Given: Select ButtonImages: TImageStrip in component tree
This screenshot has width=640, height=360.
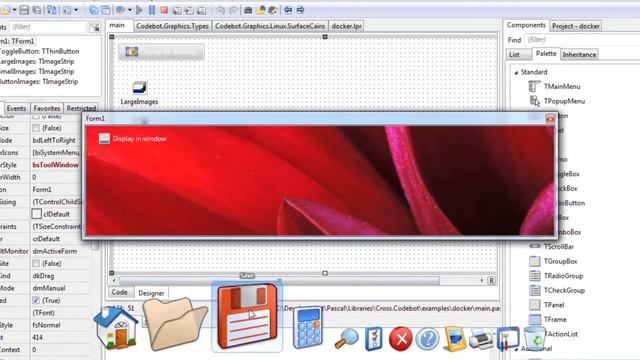Looking at the screenshot, I should [38, 82].
